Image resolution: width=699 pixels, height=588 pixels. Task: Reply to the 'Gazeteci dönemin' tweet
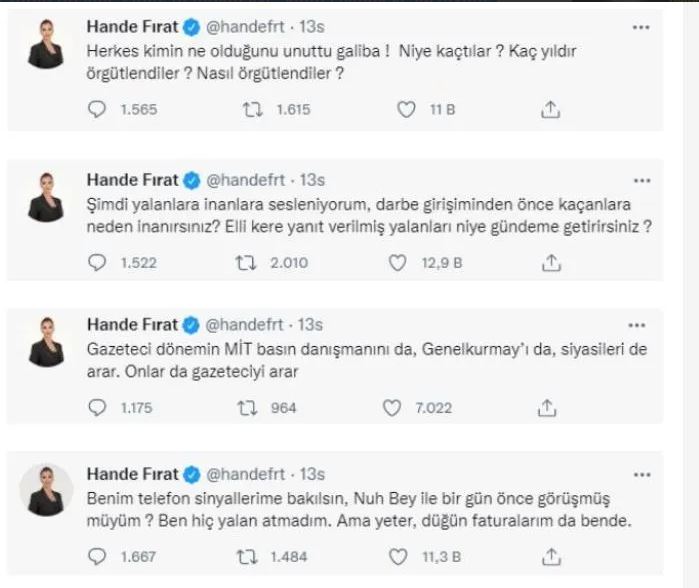(x=96, y=407)
